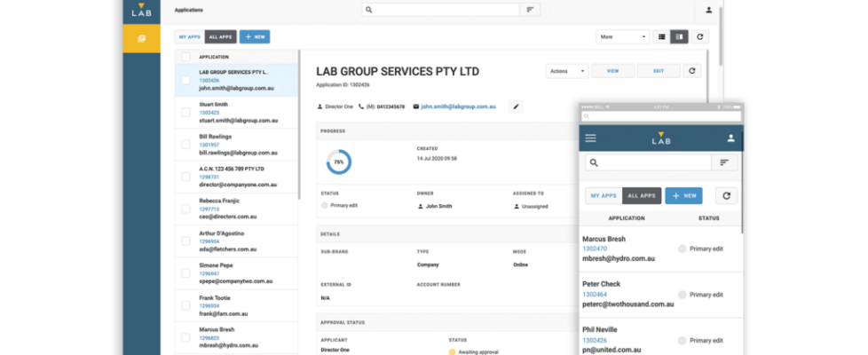Click the person icon beside owner John Smith

(420, 206)
